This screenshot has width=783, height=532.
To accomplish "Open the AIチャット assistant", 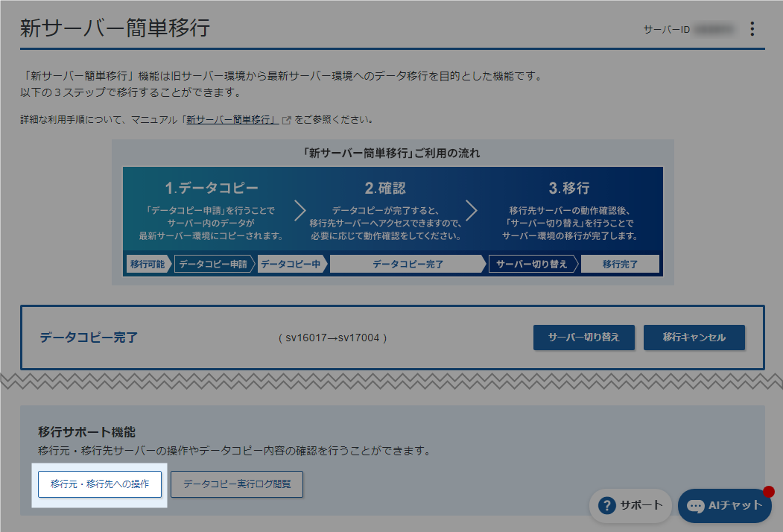I will (x=723, y=505).
